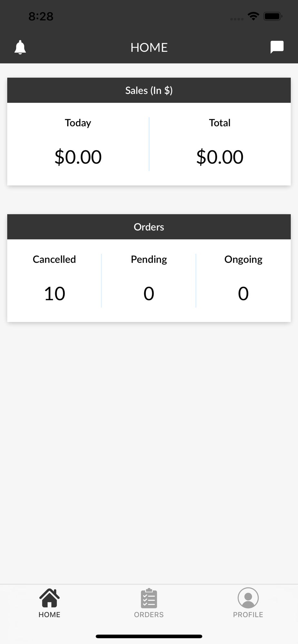
Task: Tap the Sales (In $) header
Action: pyautogui.click(x=149, y=90)
